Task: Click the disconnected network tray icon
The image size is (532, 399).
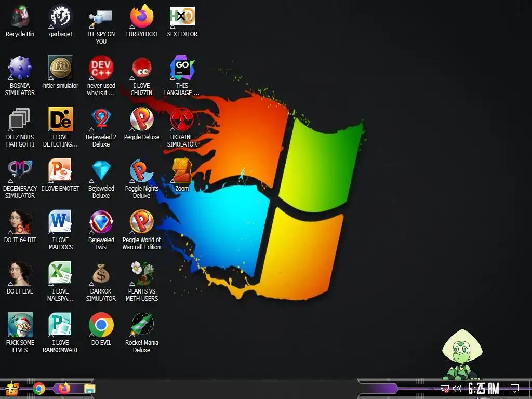Action: (x=445, y=389)
